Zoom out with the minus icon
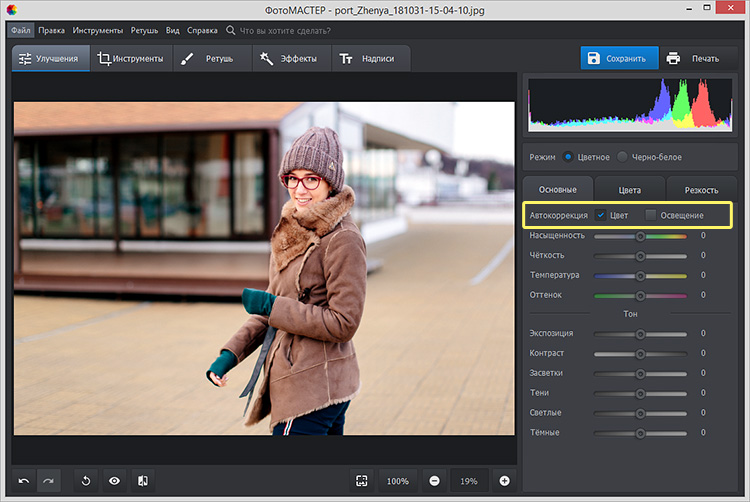Screen dimensions: 750x502 pyautogui.click(x=434, y=481)
